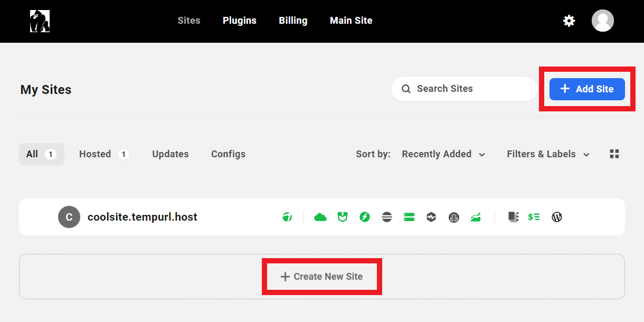The image size is (644, 322).
Task: Open the Plugins menu
Action: (x=240, y=21)
